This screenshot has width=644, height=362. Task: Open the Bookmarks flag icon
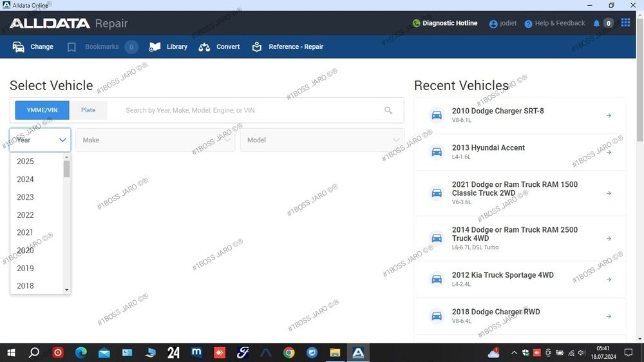click(71, 47)
